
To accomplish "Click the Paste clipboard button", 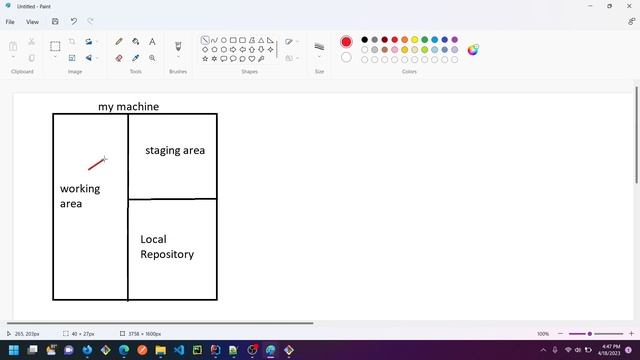I will [13, 46].
